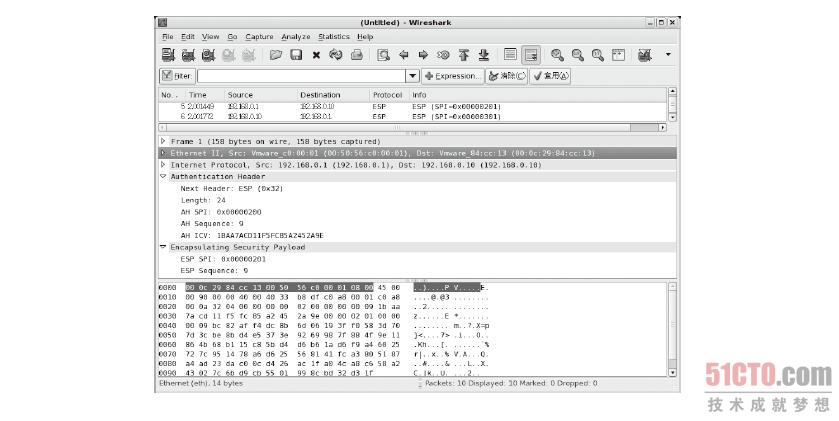Toggle packet list colorize button
Screen dimensions: 839x421
point(510,55)
